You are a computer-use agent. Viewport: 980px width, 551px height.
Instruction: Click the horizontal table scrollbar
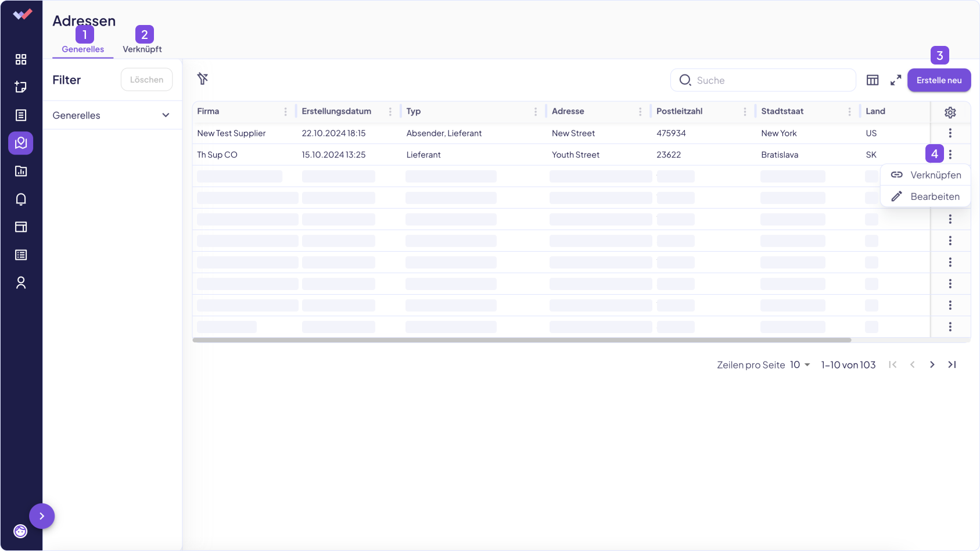pos(522,340)
